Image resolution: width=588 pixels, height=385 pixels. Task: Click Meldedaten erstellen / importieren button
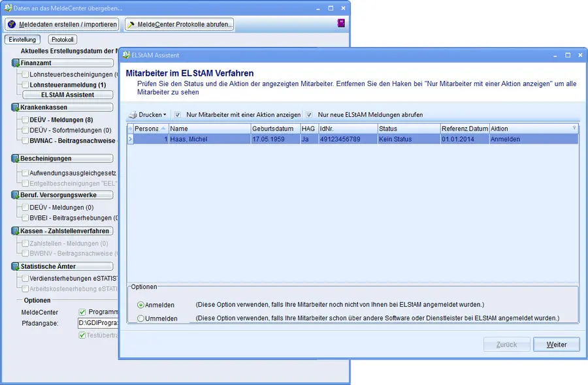(x=62, y=24)
